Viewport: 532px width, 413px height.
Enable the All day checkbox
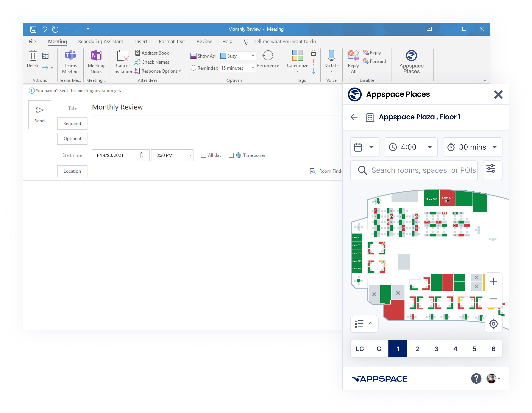(203, 155)
